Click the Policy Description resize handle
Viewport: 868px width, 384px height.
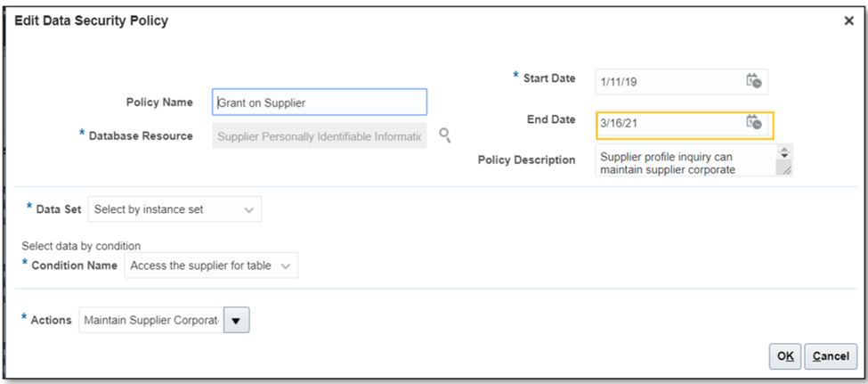pos(783,169)
